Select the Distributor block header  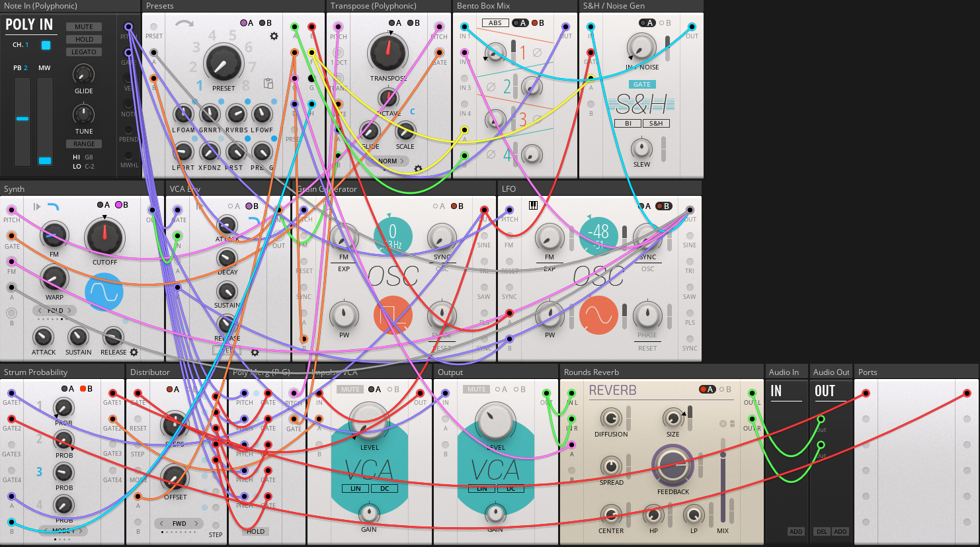click(177, 372)
